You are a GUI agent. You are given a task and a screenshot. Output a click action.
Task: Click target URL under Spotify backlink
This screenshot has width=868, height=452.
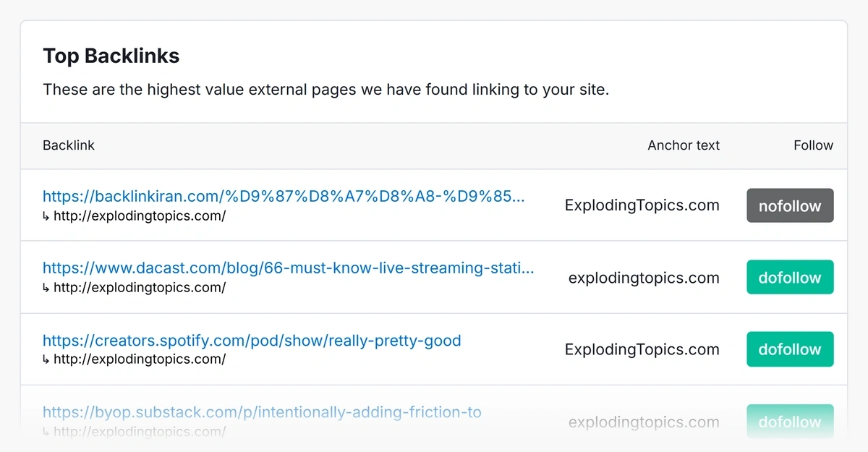(140, 359)
